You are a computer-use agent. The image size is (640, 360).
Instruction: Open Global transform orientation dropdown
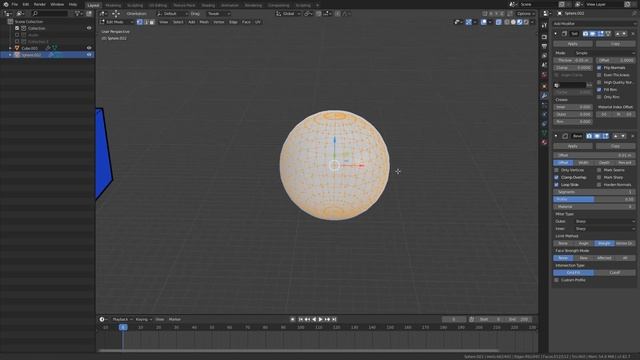click(x=288, y=13)
